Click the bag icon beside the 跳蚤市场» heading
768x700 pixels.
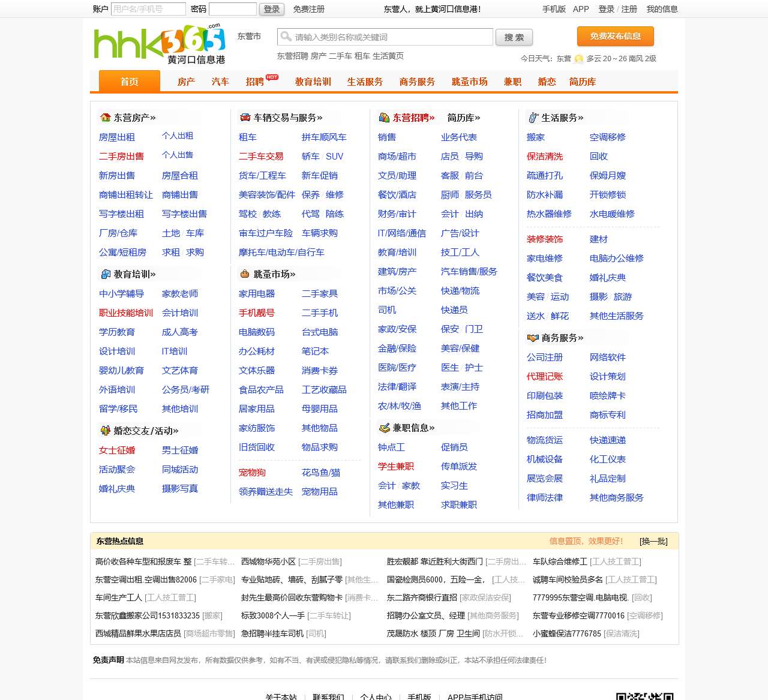[245, 274]
